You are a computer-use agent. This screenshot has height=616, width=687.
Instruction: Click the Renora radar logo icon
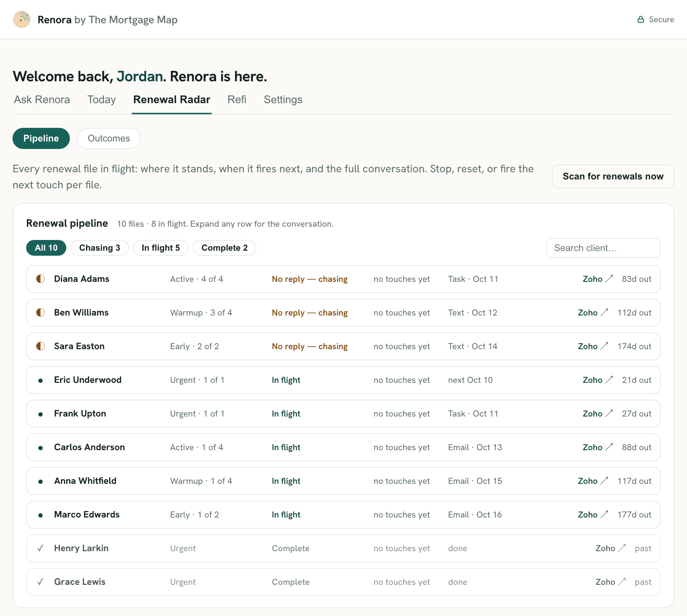(22, 19)
